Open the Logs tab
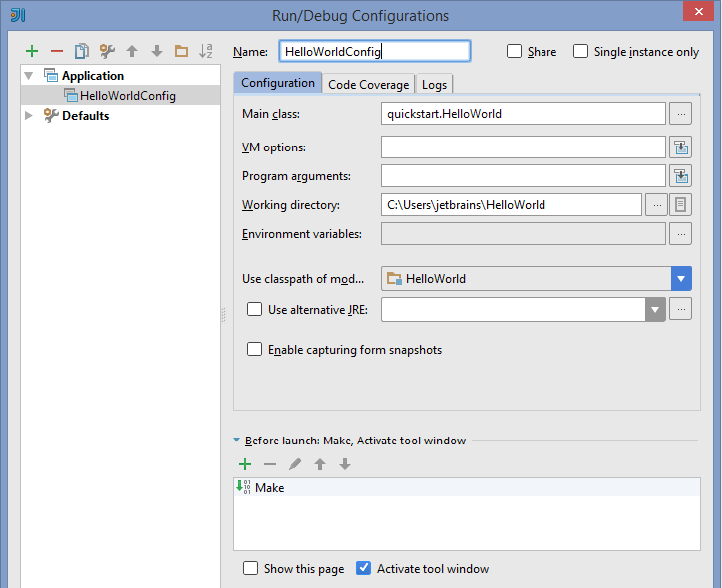Screen dimensions: 722x588 tap(434, 84)
